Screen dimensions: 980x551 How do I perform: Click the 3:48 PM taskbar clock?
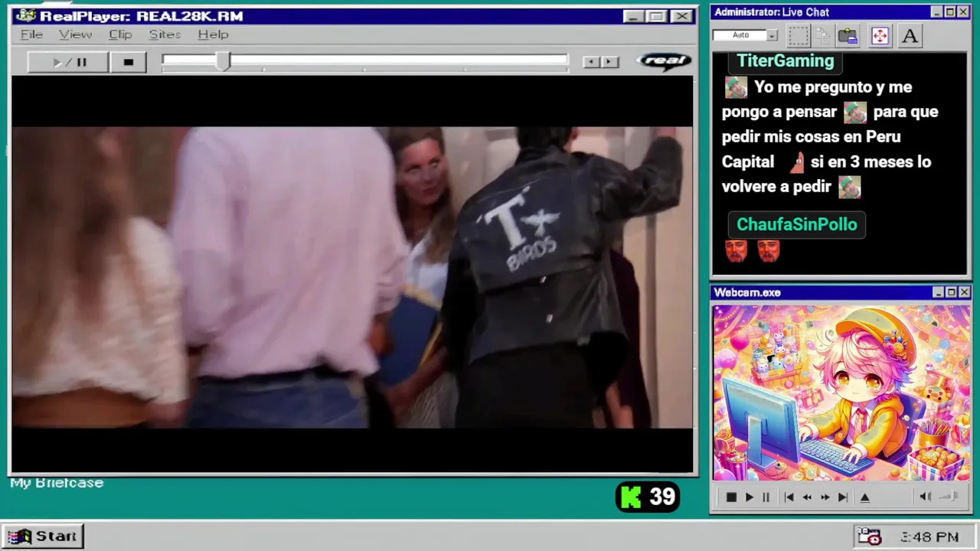point(929,537)
